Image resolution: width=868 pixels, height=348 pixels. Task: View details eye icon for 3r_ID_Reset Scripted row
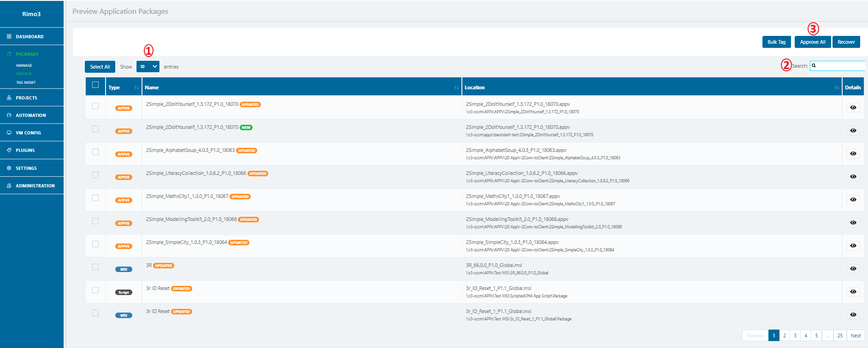click(x=853, y=291)
